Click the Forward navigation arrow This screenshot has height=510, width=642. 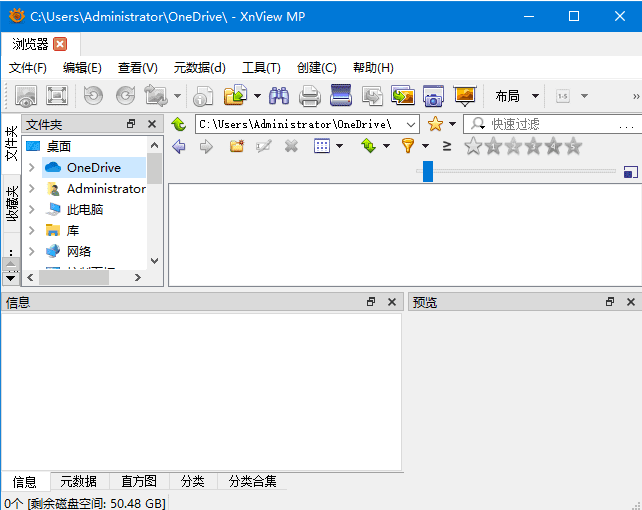pyautogui.click(x=206, y=146)
